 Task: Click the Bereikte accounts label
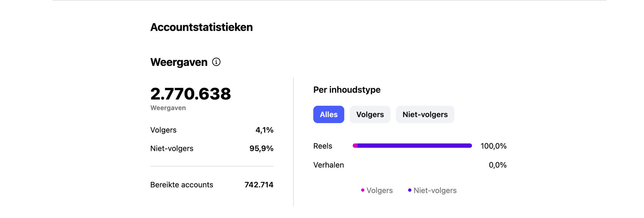pos(182,185)
